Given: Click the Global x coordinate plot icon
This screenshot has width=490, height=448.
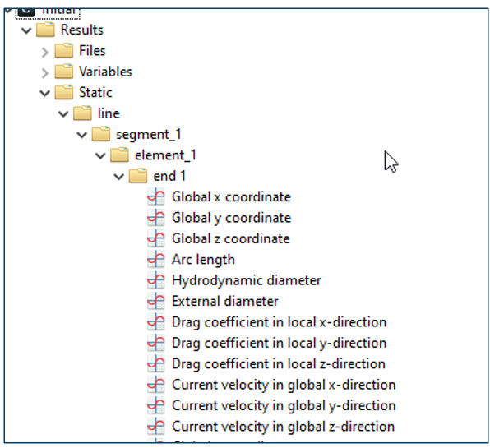Looking at the screenshot, I should 156,196.
